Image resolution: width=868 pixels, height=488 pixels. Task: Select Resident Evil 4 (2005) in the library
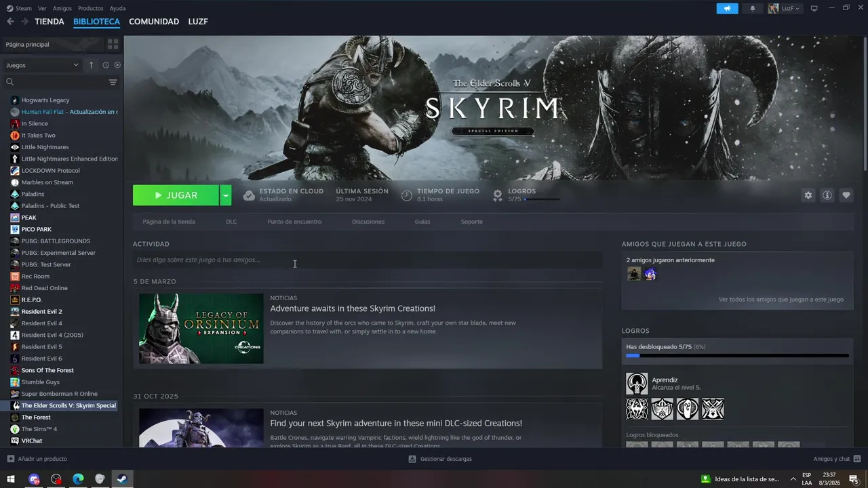tap(52, 335)
